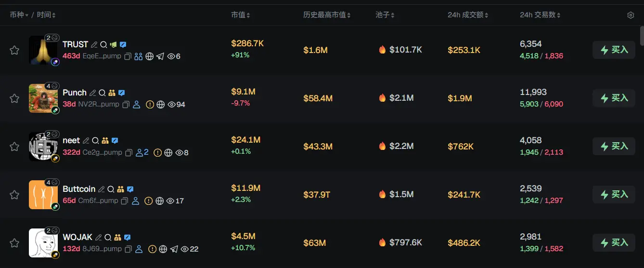Toggle the watchers eye icon for Punch
644x268 pixels.
coord(171,105)
